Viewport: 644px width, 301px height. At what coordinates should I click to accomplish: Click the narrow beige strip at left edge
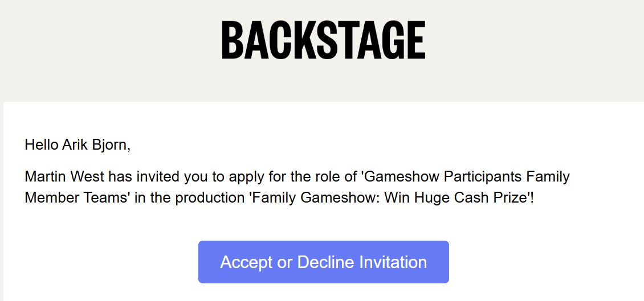click(2, 201)
